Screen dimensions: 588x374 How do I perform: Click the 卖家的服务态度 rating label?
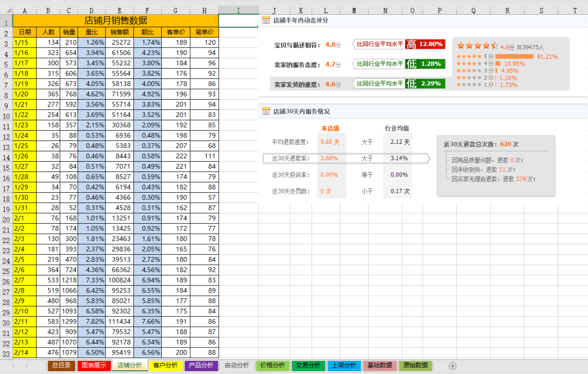pyautogui.click(x=297, y=65)
